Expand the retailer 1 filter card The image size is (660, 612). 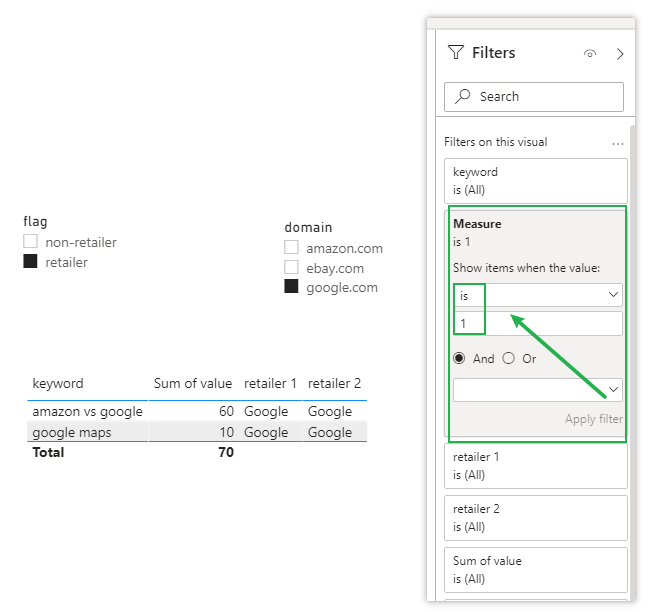click(535, 466)
